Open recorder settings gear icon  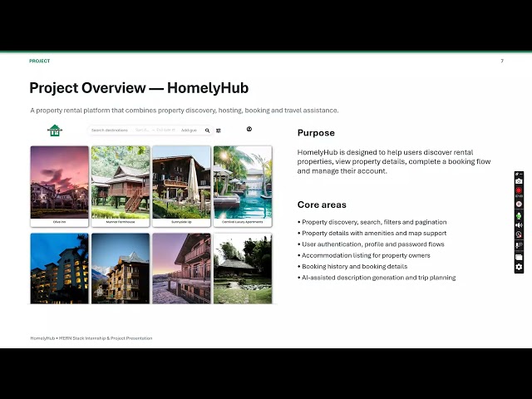519,267
